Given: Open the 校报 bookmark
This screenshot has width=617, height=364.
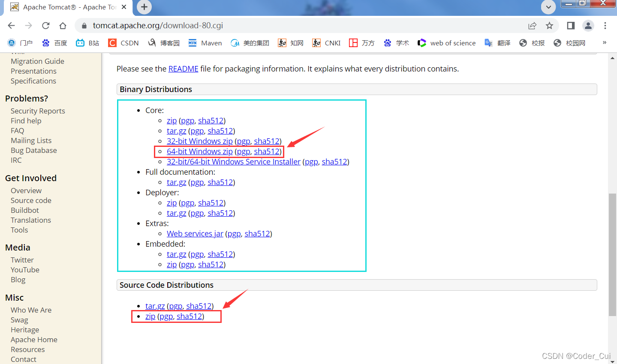Looking at the screenshot, I should (532, 43).
